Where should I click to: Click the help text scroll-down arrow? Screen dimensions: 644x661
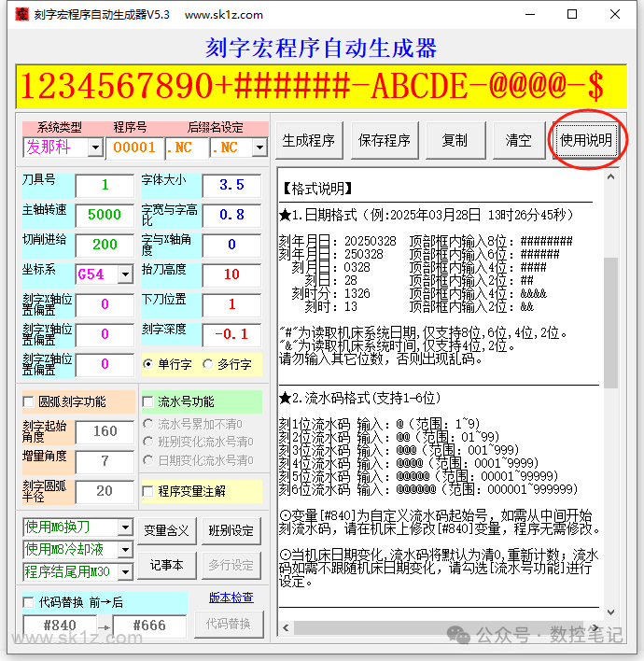[610, 612]
